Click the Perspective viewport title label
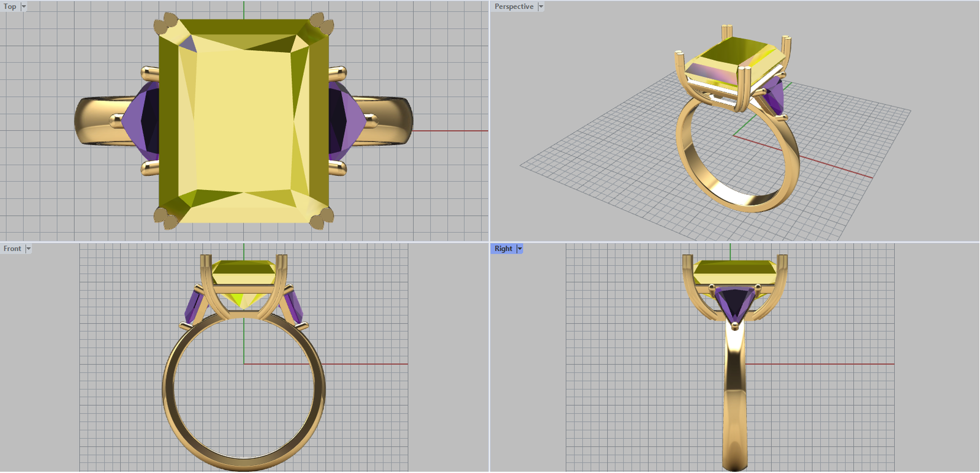 point(513,7)
